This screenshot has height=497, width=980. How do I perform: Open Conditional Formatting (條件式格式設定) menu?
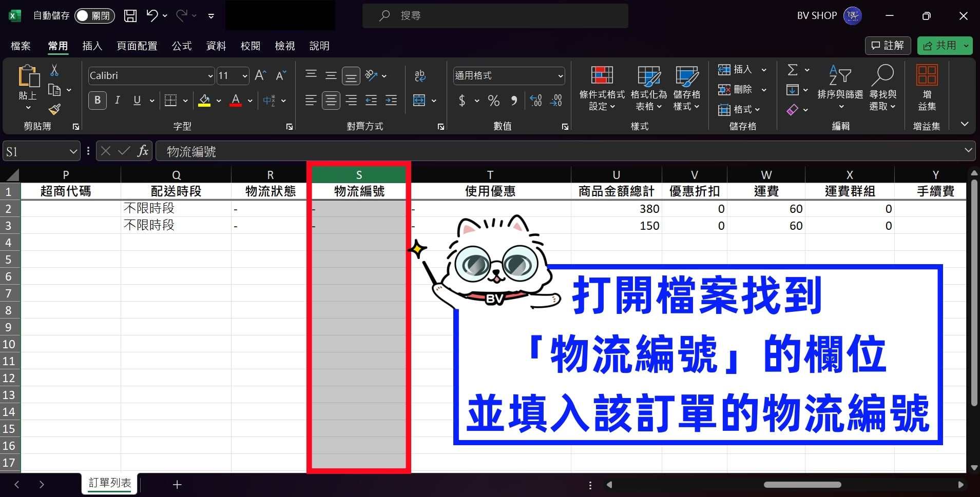(x=602, y=88)
